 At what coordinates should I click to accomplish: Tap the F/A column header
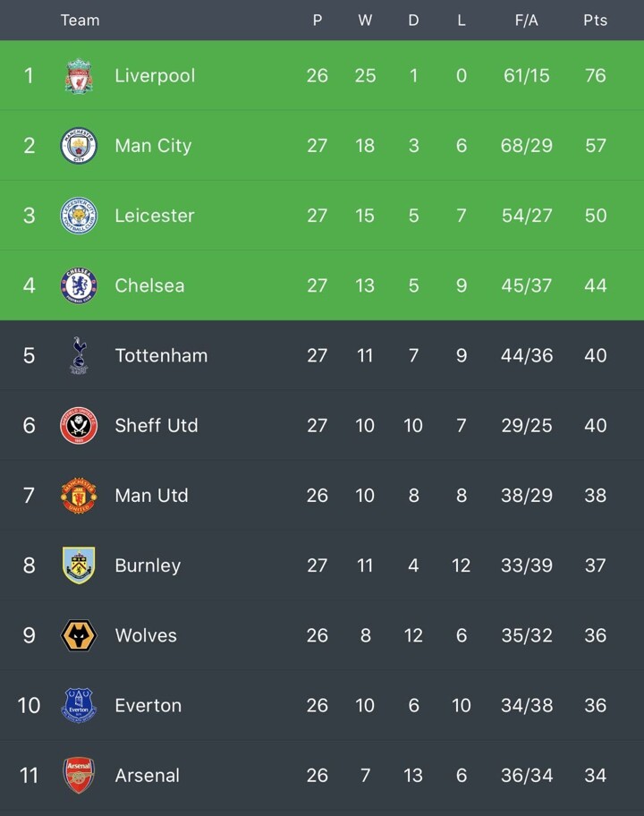point(526,20)
